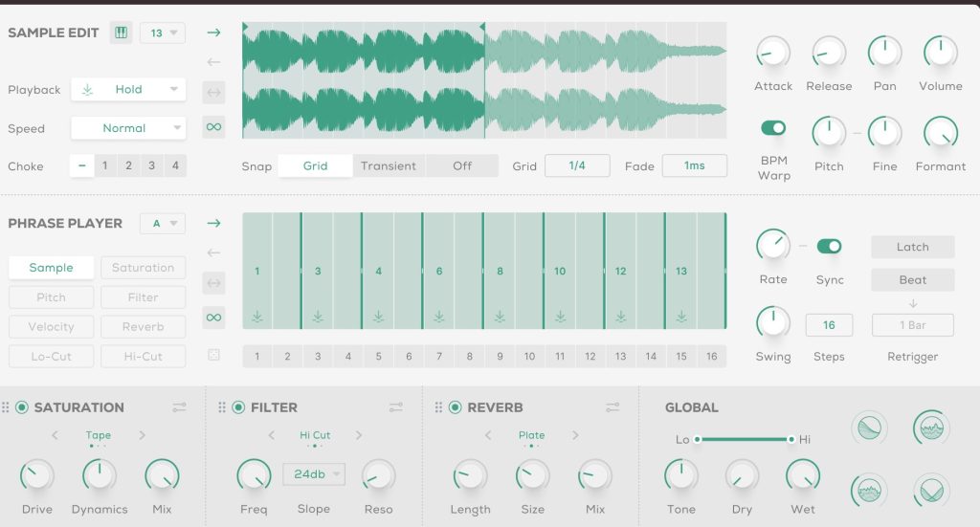Click the Steps field showing 16
Screen dimensions: 980x527
(829, 325)
